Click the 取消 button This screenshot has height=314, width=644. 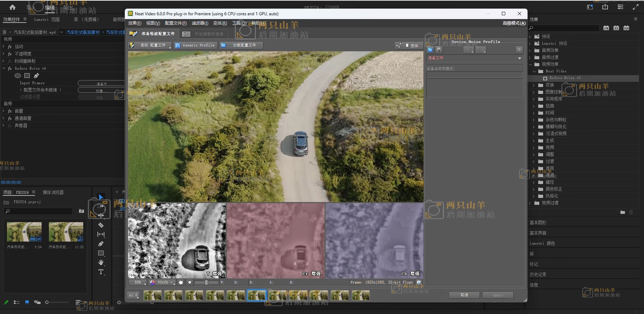tap(464, 295)
